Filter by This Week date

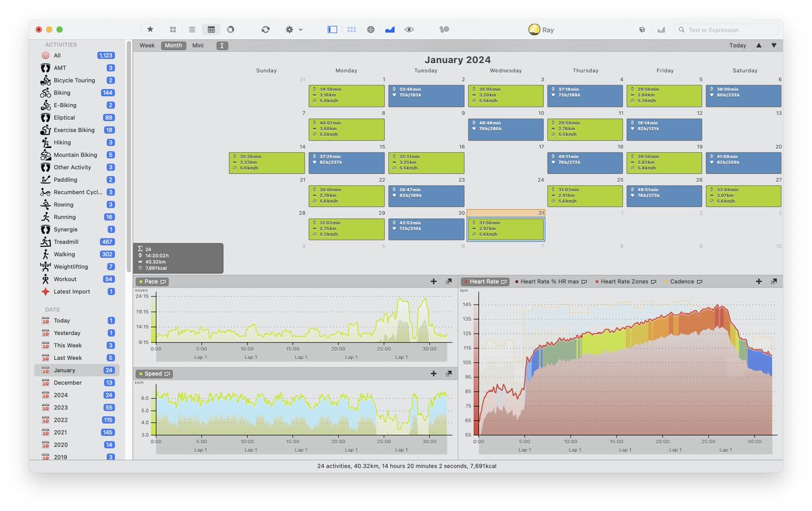tap(77, 345)
